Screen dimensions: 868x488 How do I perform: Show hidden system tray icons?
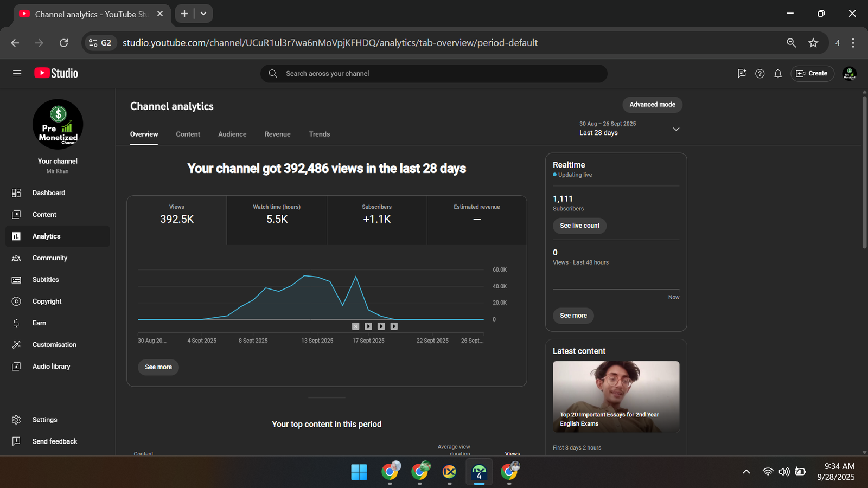pyautogui.click(x=746, y=472)
